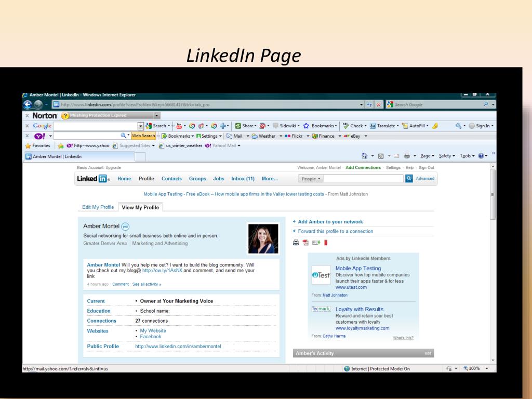Open Jobs in LinkedIn navigation

[x=219, y=179]
